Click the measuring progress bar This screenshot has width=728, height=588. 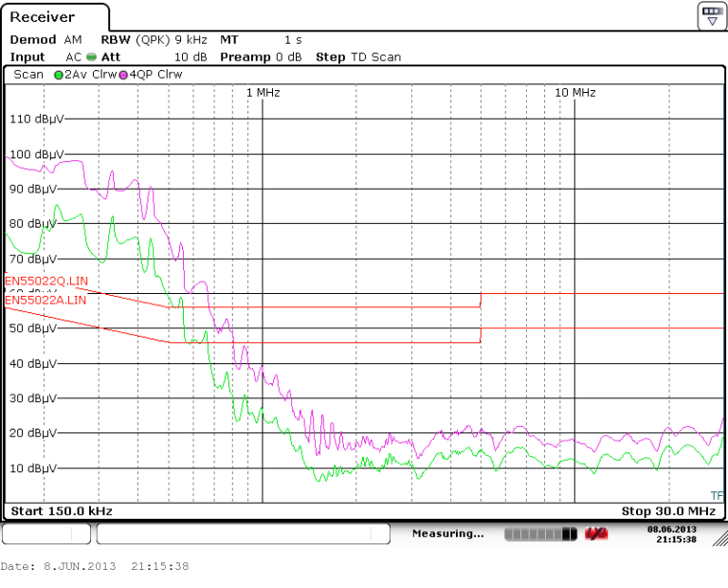pos(540,535)
